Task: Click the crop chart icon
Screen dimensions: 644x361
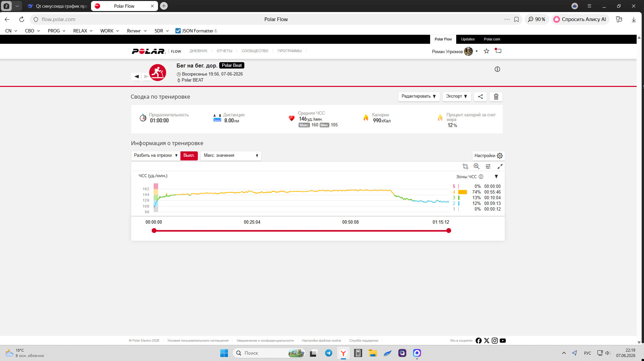Action: point(465,166)
